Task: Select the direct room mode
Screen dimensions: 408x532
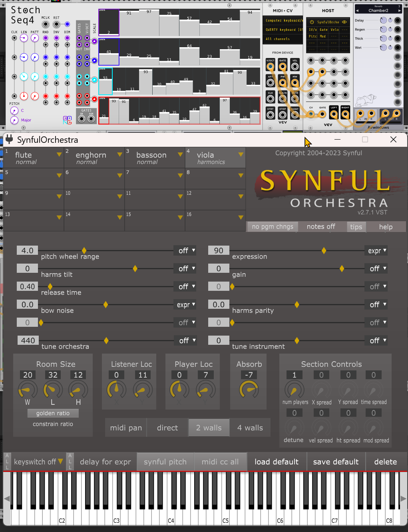Action: (167, 428)
